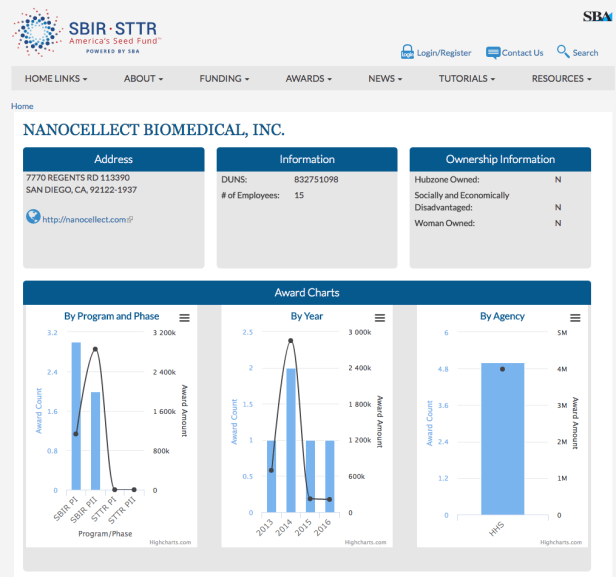Click the globe icon beside website
The width and height of the screenshot is (616, 577).
tap(33, 217)
